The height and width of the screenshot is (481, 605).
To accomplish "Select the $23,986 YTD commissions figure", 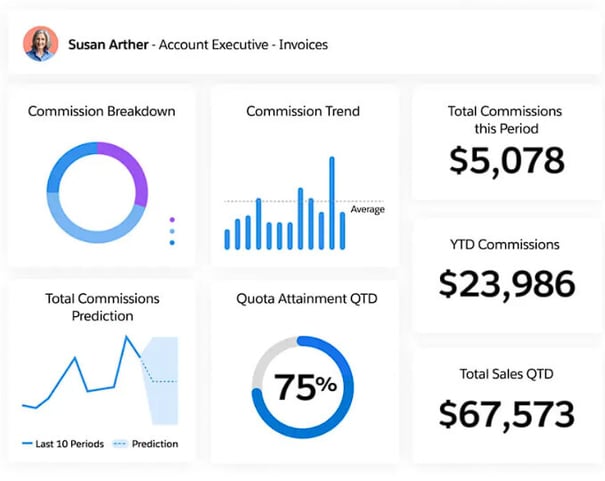I will 507,285.
